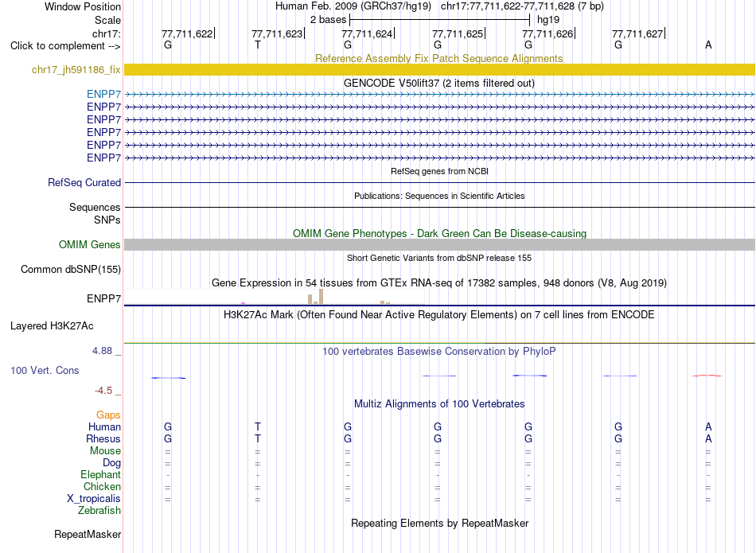The image size is (756, 553).
Task: Click the 4.88 PhyloP upper scale value
Action: click(102, 351)
